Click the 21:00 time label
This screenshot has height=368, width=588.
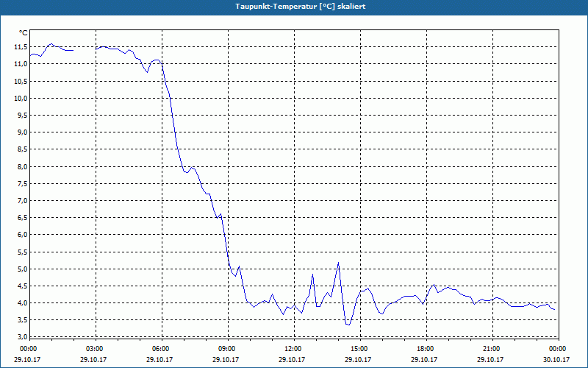coord(492,349)
